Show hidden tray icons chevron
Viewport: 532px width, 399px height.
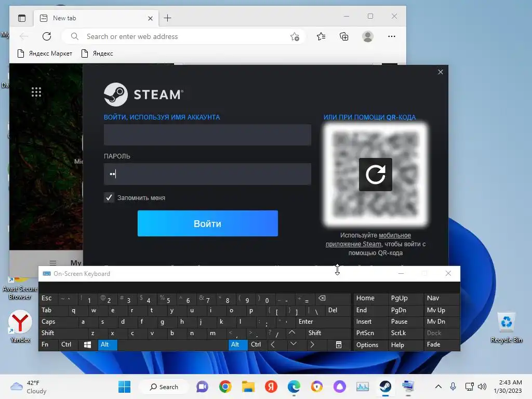(x=438, y=387)
